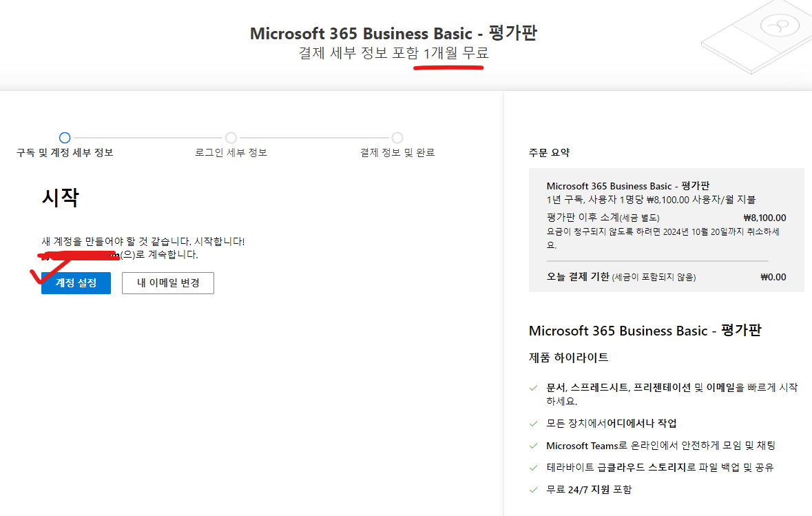Click the 무료 24/7 지원 포함 text
This screenshot has width=812, height=516.
589,490
